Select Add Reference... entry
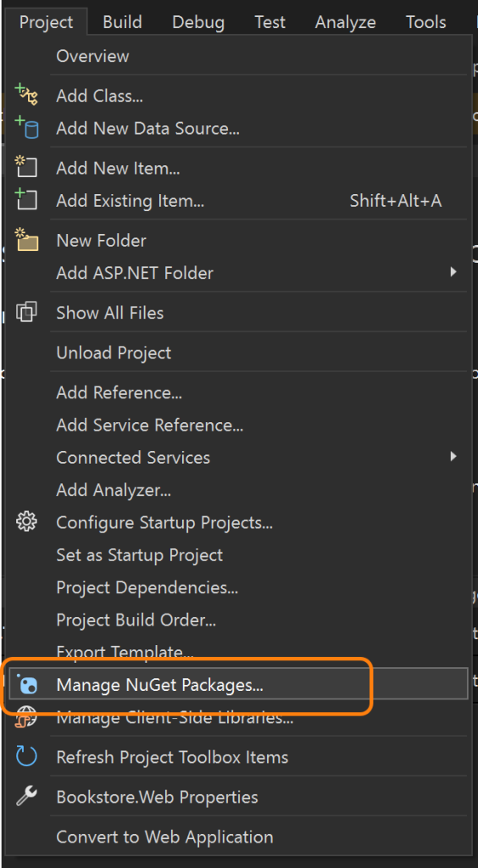This screenshot has height=868, width=478. pyautogui.click(x=238, y=392)
